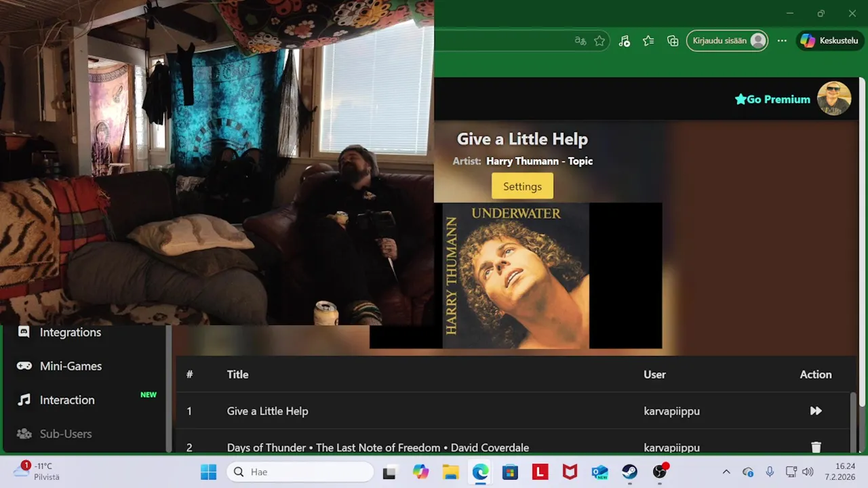The height and width of the screenshot is (488, 868).
Task: Expand hidden system tray icons chevron
Action: (726, 472)
